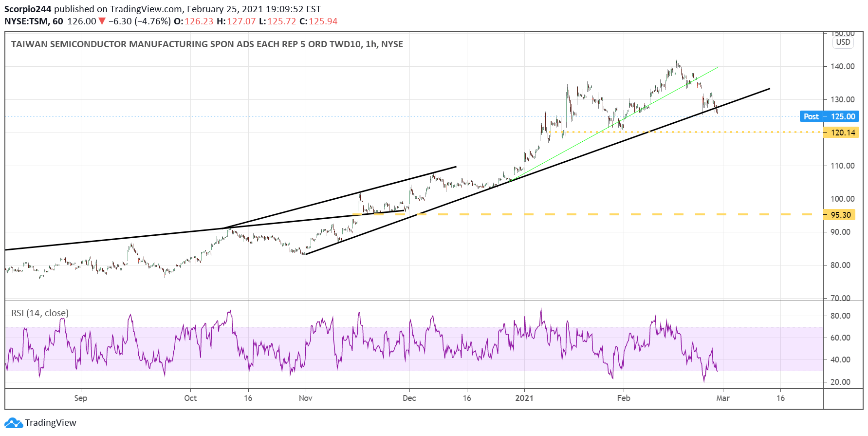Click 20.00 on the RSI scale
This screenshot has height=436, width=868.
click(840, 382)
